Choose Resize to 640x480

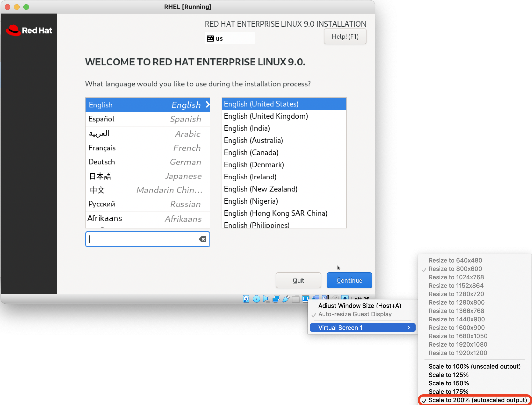click(455, 260)
